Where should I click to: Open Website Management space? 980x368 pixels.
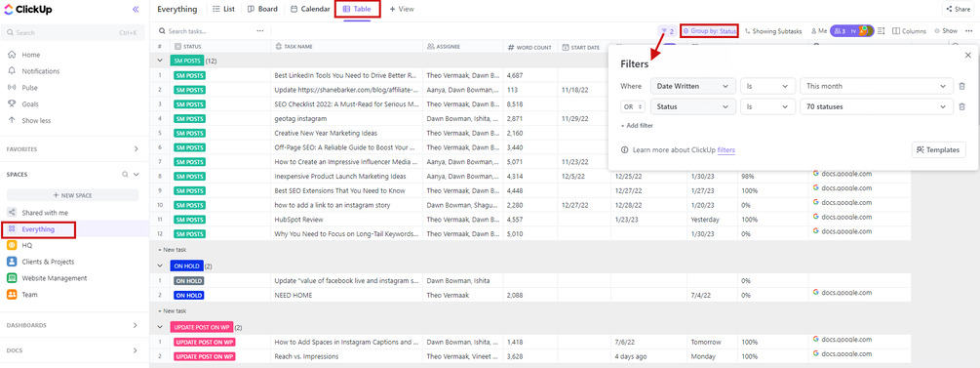(x=55, y=278)
